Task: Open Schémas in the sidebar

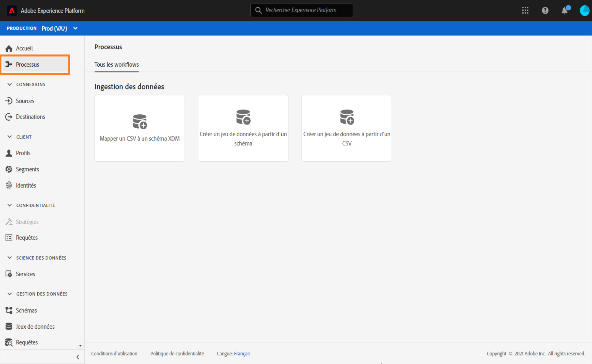Action: [26, 310]
